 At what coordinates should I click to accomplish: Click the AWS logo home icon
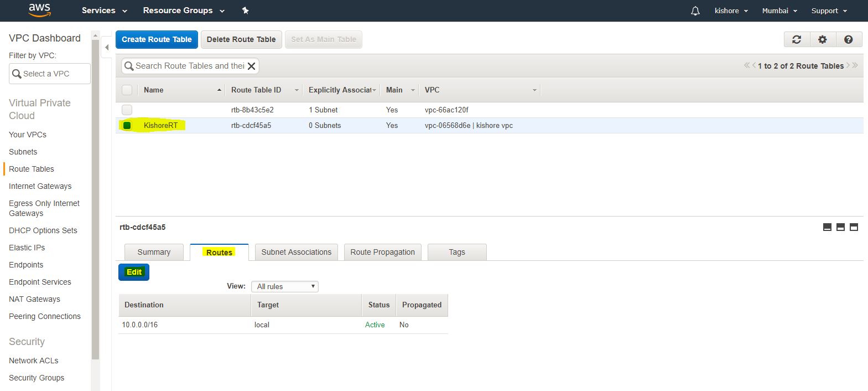[39, 10]
